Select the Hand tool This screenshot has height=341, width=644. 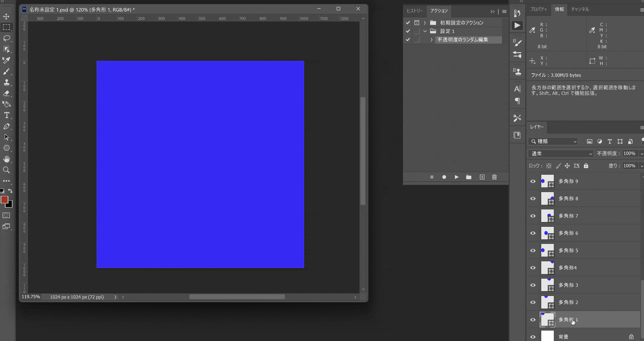(x=6, y=159)
